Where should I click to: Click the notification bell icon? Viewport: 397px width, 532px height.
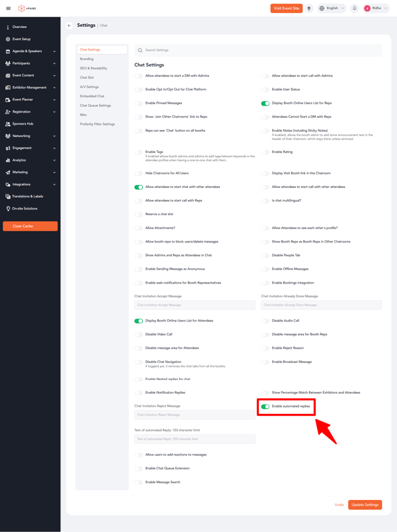tap(354, 8)
